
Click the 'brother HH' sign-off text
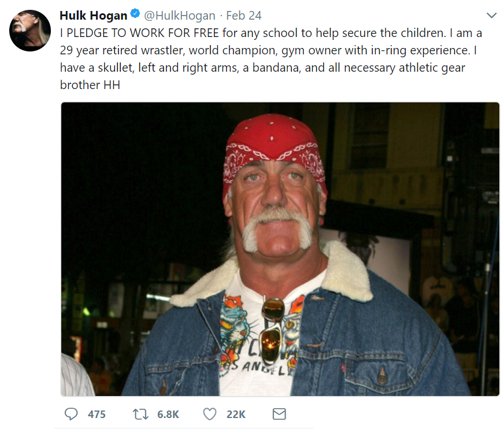90,85
